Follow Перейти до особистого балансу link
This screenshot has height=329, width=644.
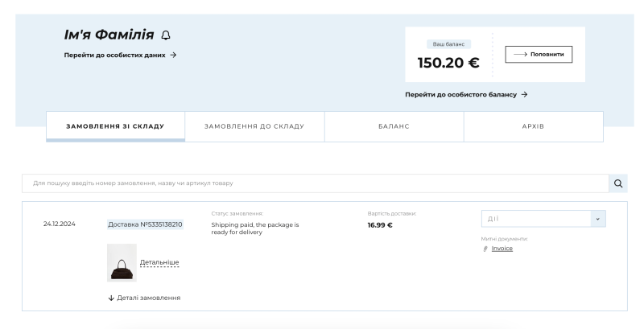coord(465,94)
